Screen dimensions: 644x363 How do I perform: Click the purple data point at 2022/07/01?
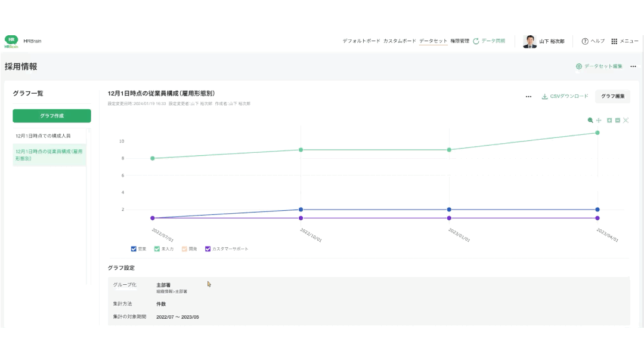coord(153,218)
